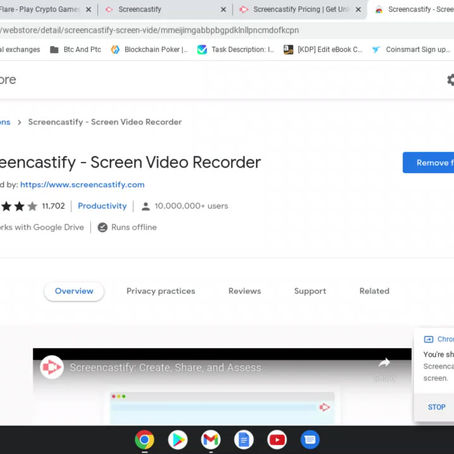Click the share arrow on video
Image resolution: width=454 pixels, height=454 pixels.
pos(384,363)
